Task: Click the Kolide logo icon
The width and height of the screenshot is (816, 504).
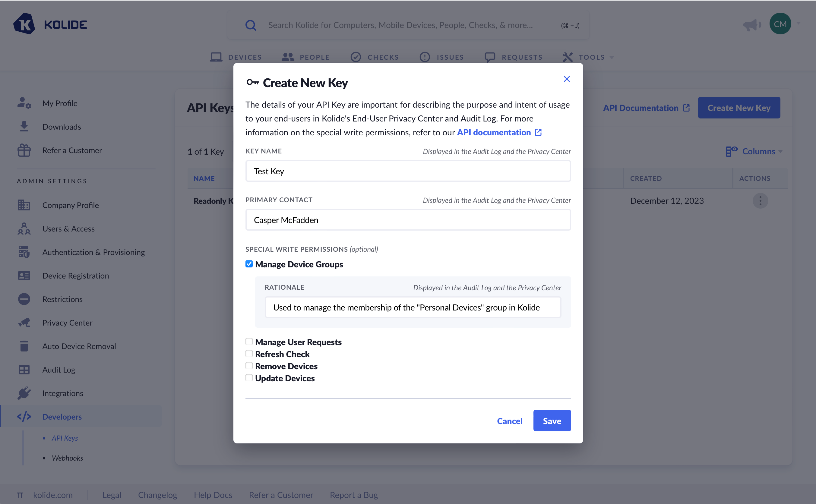Action: pos(24,24)
